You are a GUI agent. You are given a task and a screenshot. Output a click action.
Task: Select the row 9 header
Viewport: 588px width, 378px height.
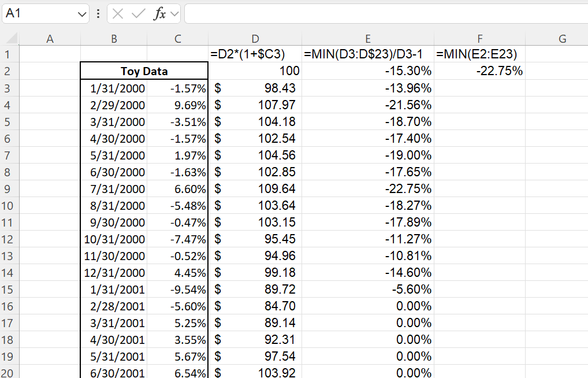tap(10, 189)
